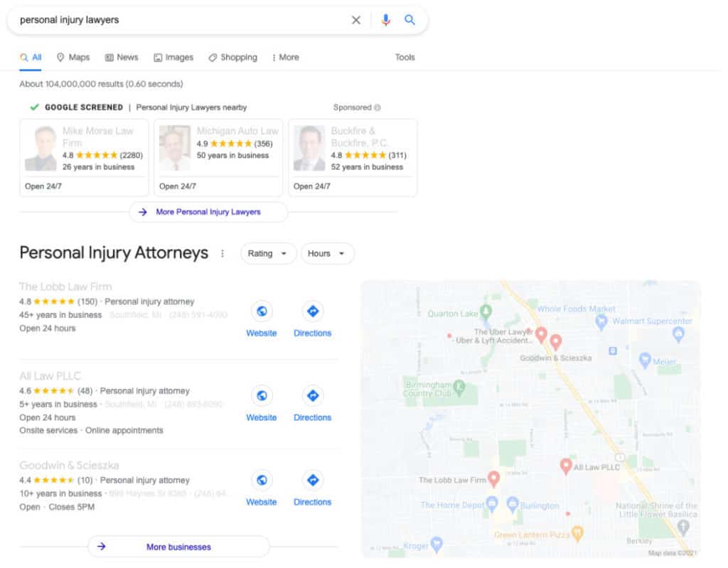
Task: Open the Images tab
Action: click(173, 58)
